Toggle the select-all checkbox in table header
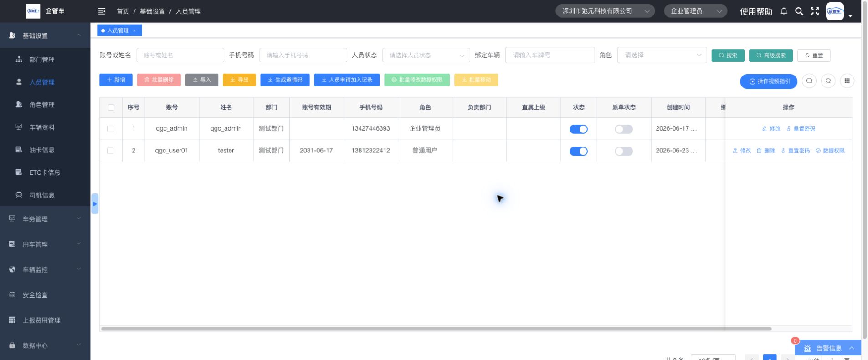The width and height of the screenshot is (868, 360). (111, 107)
